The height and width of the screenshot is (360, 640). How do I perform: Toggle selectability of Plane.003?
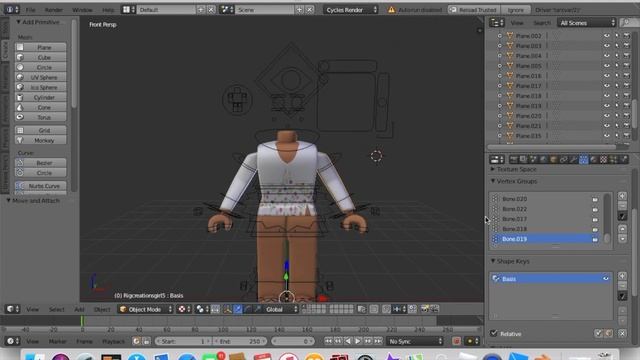[617, 46]
